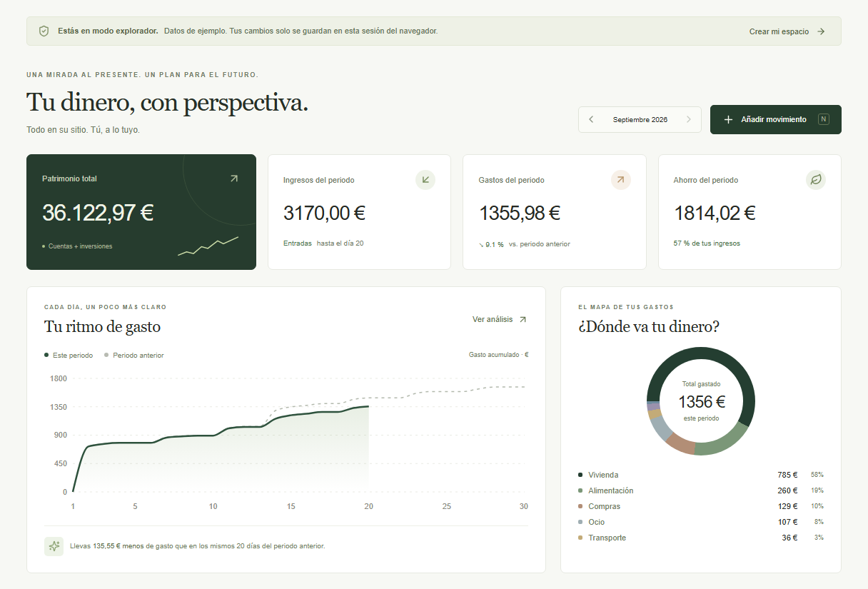Click the light green Alimentación legend dot
The height and width of the screenshot is (589, 868).
click(x=581, y=490)
